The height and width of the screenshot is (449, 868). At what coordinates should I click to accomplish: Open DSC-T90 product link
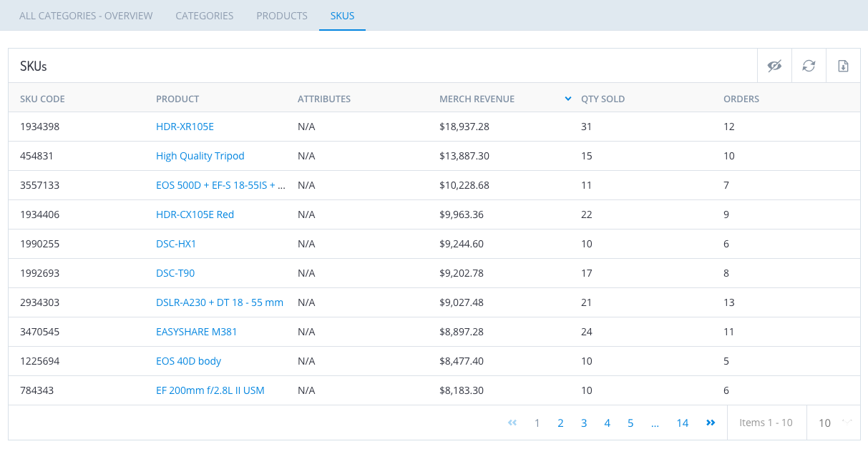(175, 273)
